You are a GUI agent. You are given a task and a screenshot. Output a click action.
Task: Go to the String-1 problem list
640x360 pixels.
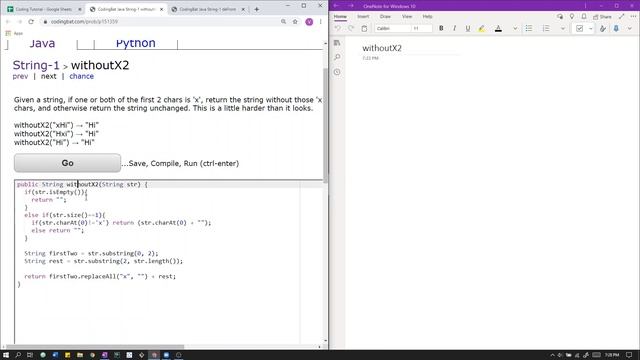click(x=36, y=65)
